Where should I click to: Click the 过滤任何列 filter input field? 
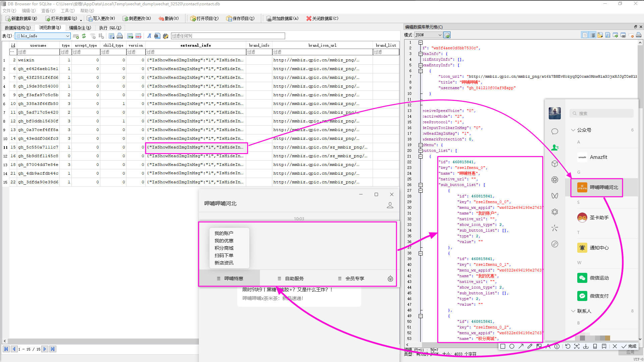pos(228,36)
